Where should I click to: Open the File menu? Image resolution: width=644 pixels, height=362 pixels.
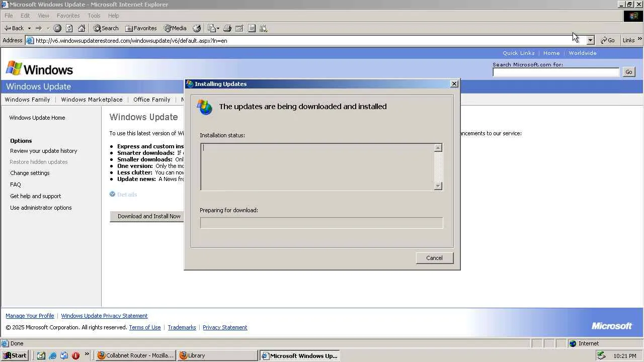pyautogui.click(x=9, y=16)
